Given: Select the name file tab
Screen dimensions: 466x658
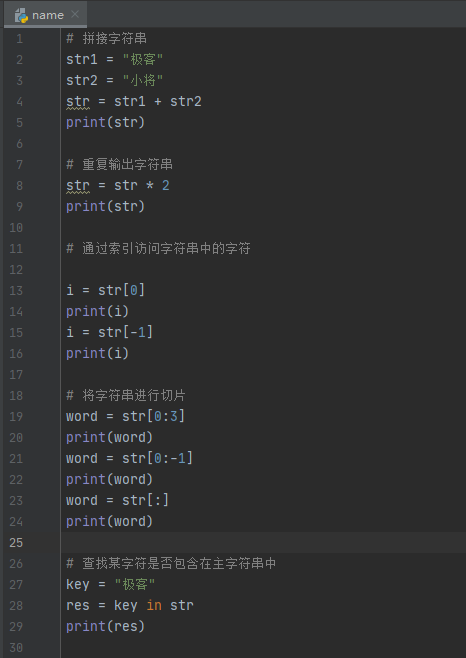Looking at the screenshot, I should pyautogui.click(x=45, y=15).
